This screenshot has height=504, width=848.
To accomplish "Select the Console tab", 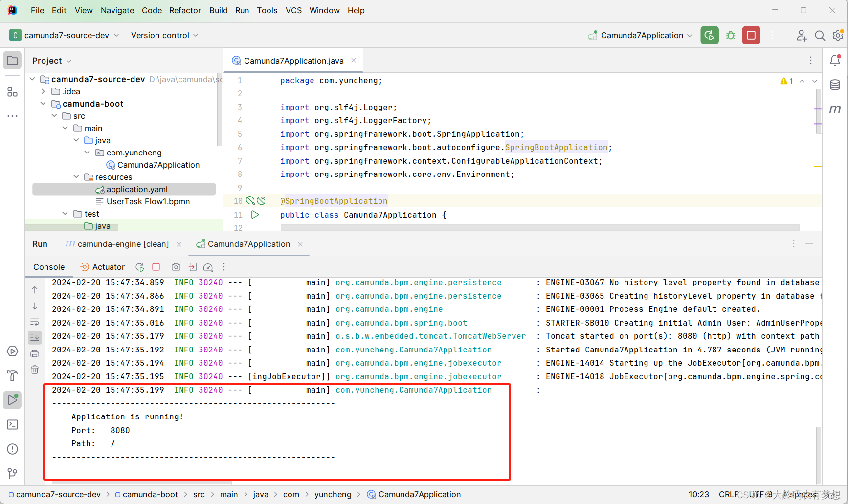I will [x=49, y=267].
